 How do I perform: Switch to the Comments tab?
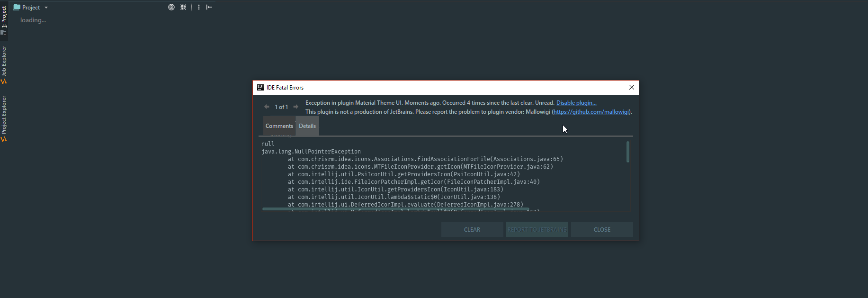tap(279, 126)
